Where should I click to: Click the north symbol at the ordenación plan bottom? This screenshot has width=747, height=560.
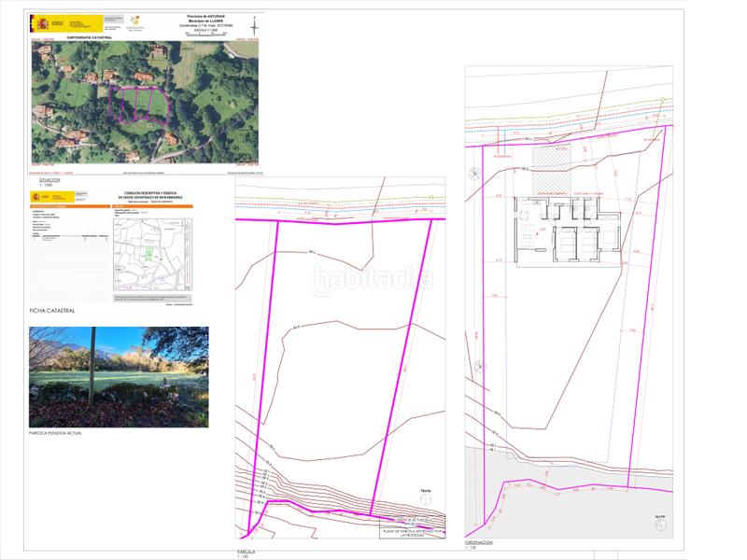pos(659,524)
